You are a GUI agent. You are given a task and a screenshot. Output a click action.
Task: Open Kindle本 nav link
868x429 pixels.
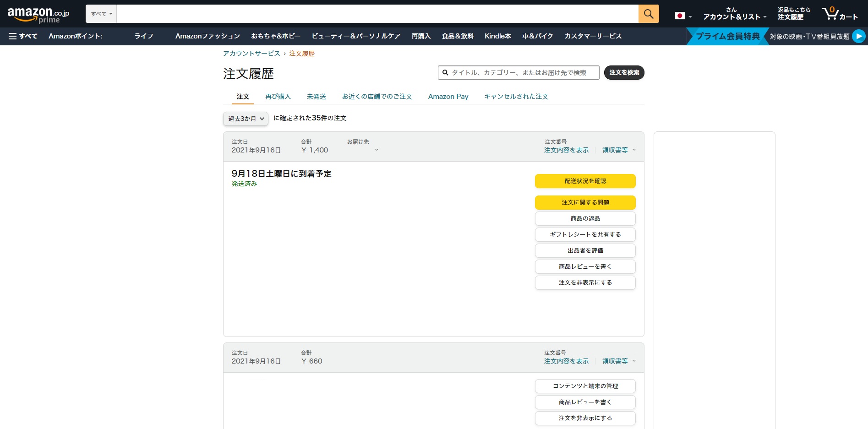(x=498, y=36)
